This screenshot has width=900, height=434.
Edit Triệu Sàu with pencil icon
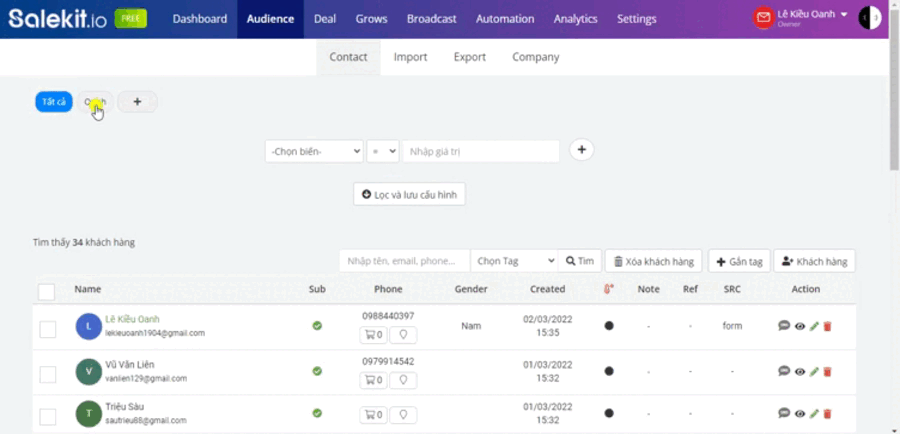coord(814,413)
